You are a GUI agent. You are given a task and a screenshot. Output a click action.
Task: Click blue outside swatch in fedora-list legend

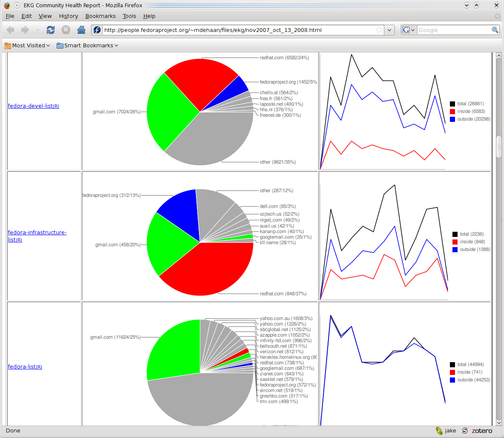point(452,380)
